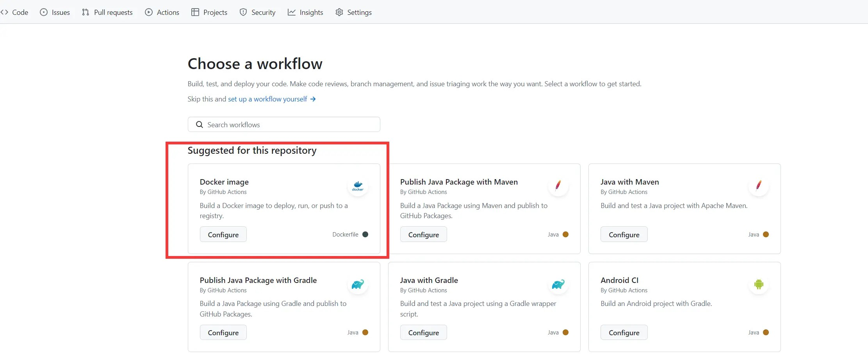The width and height of the screenshot is (868, 361).
Task: Click the Actions play circle icon
Action: tap(149, 12)
